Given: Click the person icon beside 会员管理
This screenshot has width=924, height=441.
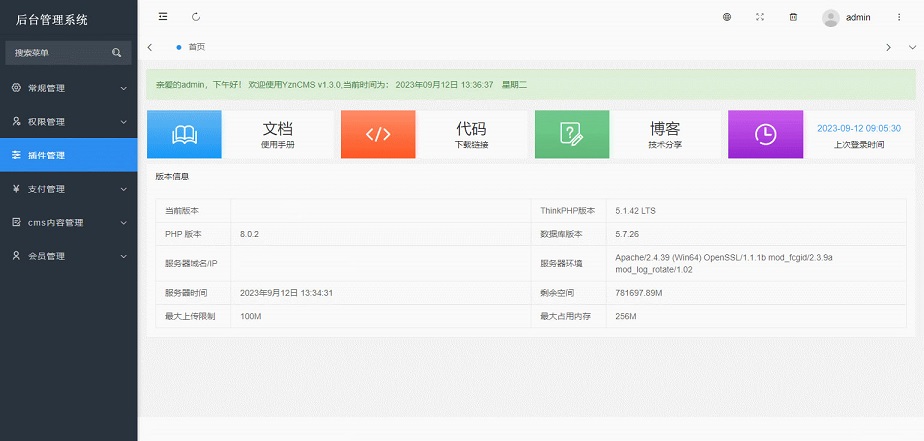Looking at the screenshot, I should (16, 256).
